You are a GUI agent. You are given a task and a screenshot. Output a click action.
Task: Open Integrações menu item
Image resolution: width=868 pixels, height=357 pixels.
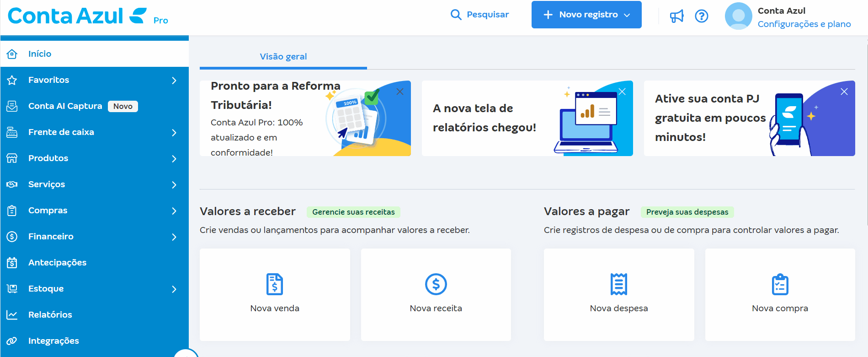pos(95,341)
